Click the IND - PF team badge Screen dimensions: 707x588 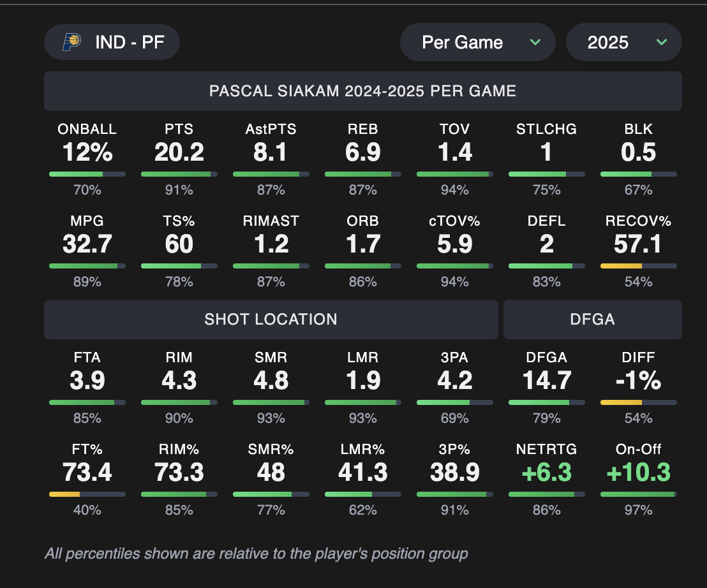(x=112, y=43)
